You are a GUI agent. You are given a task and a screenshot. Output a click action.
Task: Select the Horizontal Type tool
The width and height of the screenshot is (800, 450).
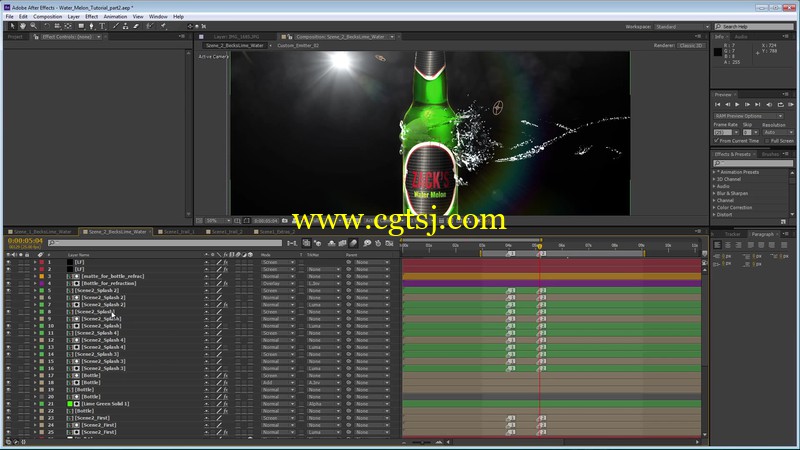(102, 26)
